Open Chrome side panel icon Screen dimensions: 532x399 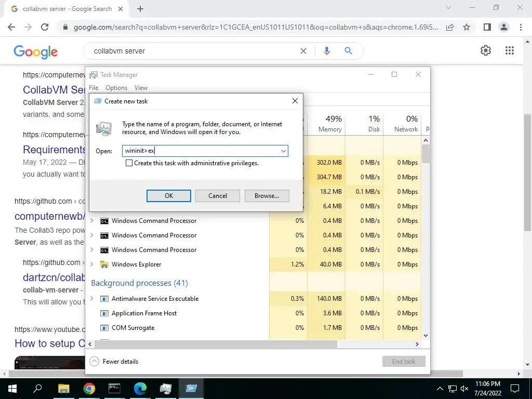pyautogui.click(x=487, y=27)
